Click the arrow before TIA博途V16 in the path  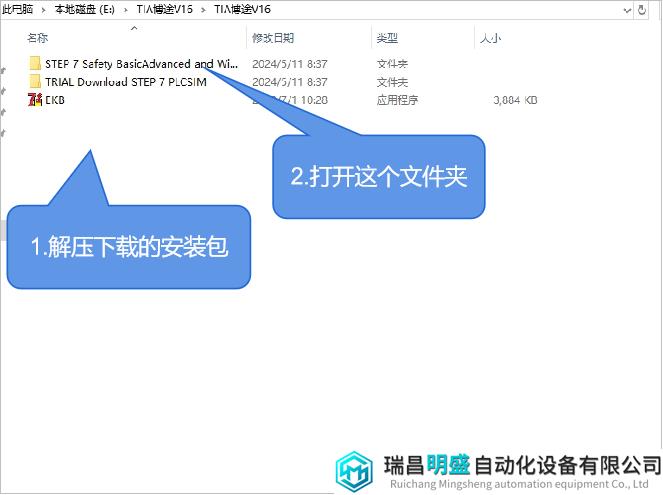pyautogui.click(x=203, y=10)
